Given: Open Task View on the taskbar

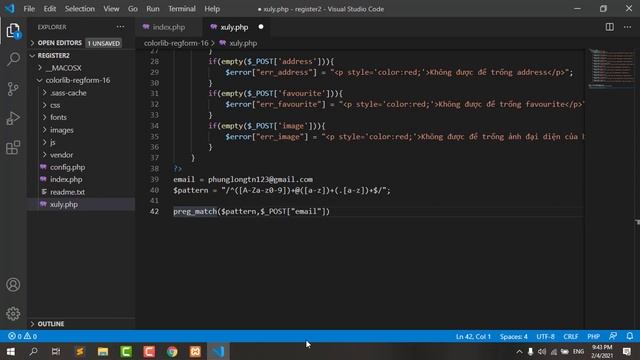Looking at the screenshot, I should pos(56,351).
